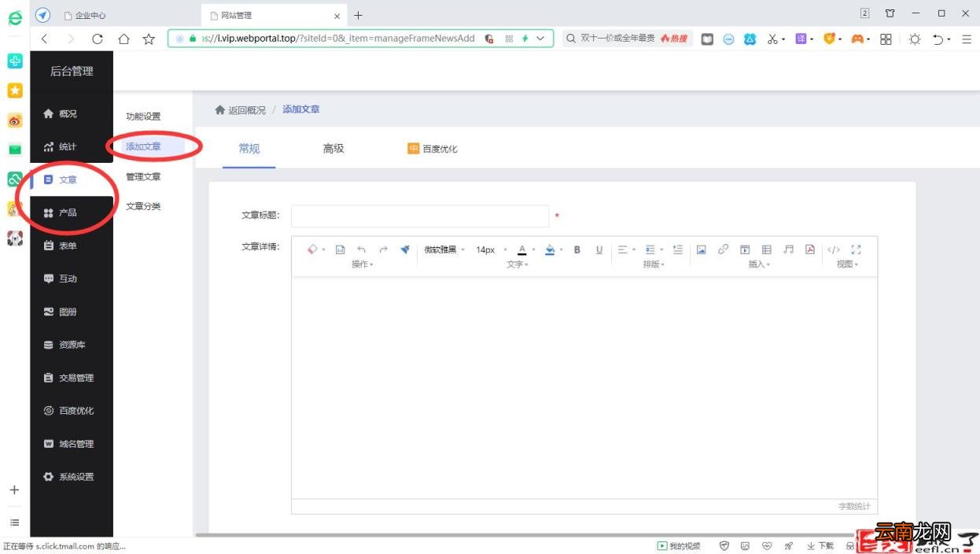Image resolution: width=980 pixels, height=554 pixels.
Task: Open the text alignment dropdown
Action: (x=626, y=249)
